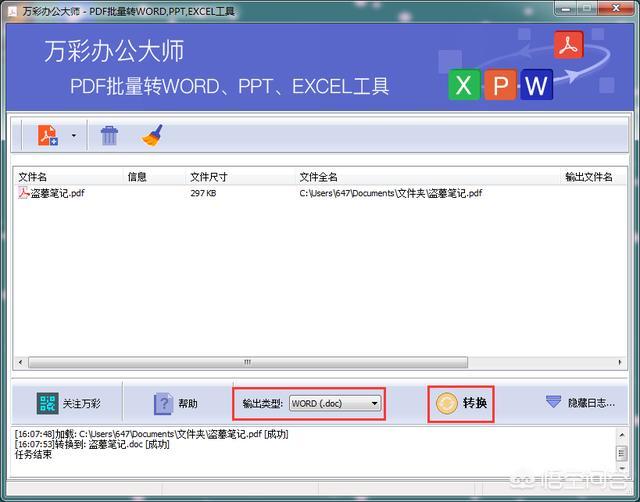Click the maximize window button
640x502 pixels.
click(587, 8)
